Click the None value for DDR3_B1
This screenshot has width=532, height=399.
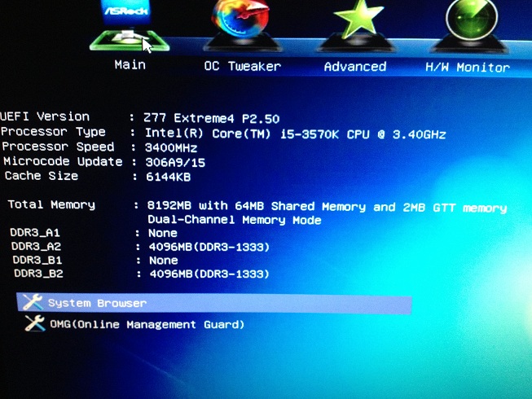click(x=164, y=261)
